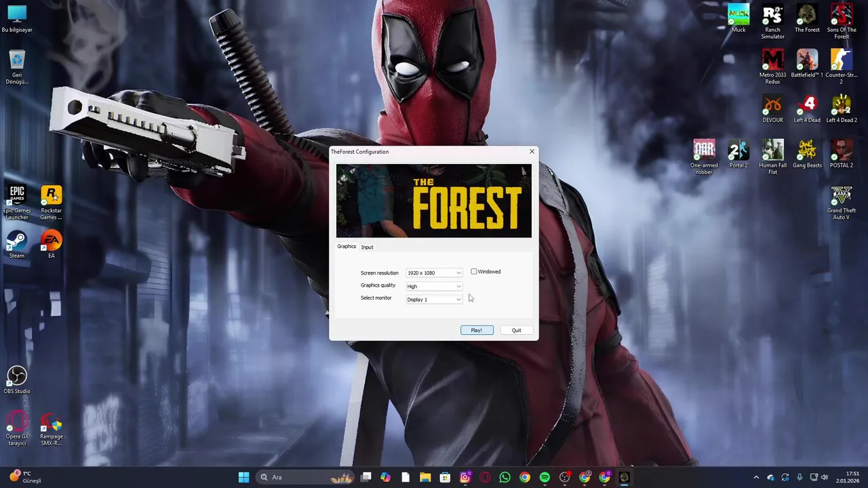The width and height of the screenshot is (868, 488).
Task: Select Bu bilgisayar desktop icon
Action: pyautogui.click(x=17, y=18)
